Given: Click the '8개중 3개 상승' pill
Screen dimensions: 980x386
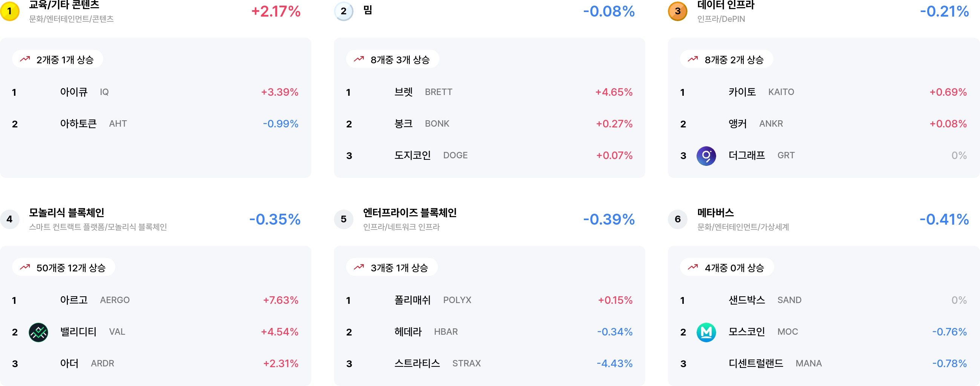Looking at the screenshot, I should pyautogui.click(x=392, y=59).
